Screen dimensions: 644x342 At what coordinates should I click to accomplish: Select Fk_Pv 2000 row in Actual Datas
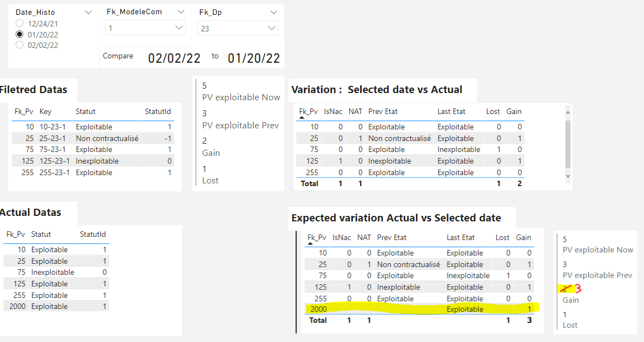(56, 306)
